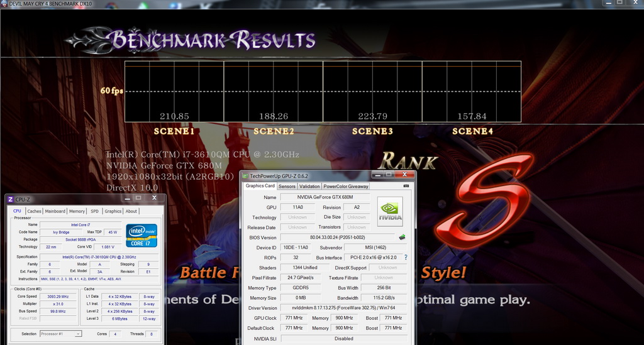Click the Device ID field 10DE - 11A0
Viewport: 644px width, 345px height.
(296, 248)
